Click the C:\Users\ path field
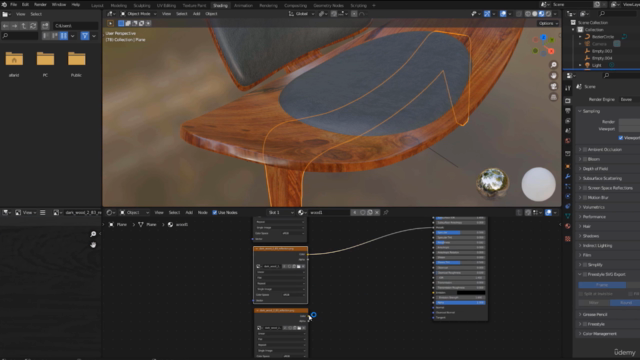Image resolution: width=640 pixels, height=360 pixels. click(76, 26)
